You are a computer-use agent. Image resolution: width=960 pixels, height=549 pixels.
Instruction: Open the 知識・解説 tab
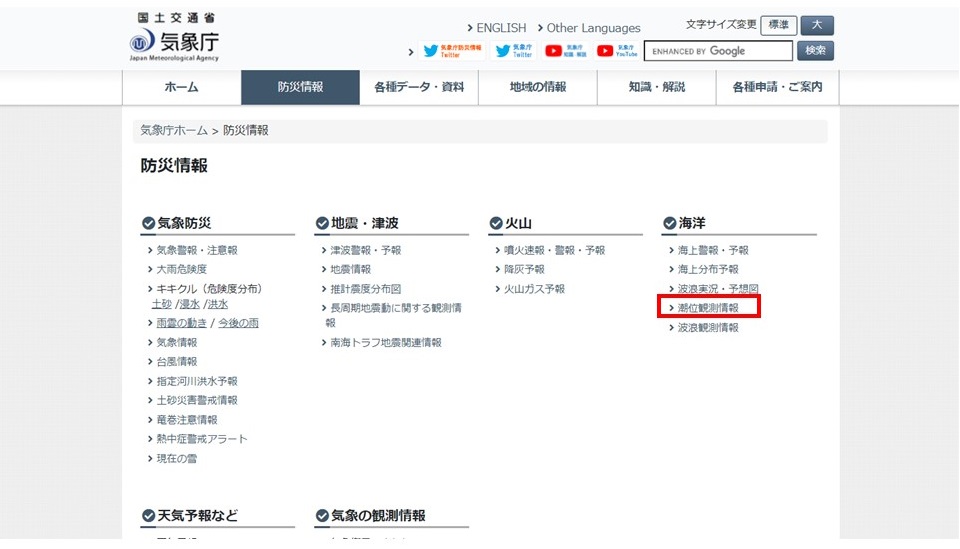[656, 87]
